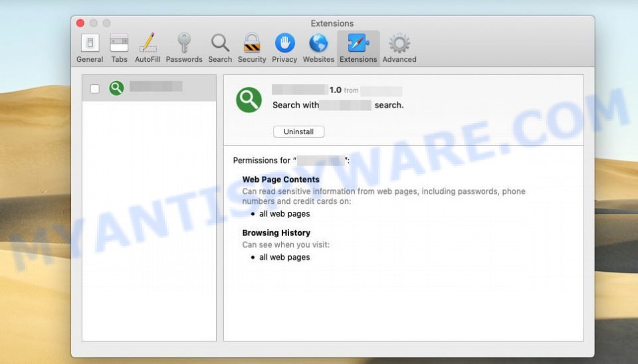
Task: Click the Uninstall button
Action: click(298, 132)
